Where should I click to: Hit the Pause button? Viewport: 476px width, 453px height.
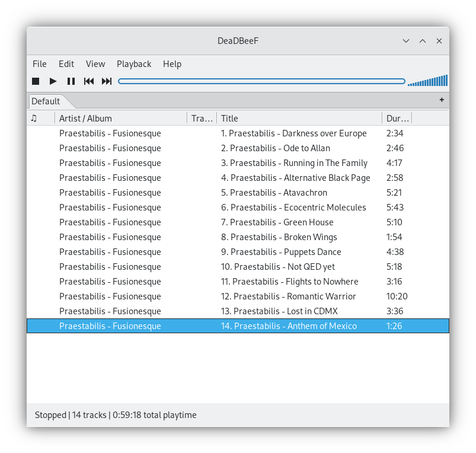click(x=71, y=81)
